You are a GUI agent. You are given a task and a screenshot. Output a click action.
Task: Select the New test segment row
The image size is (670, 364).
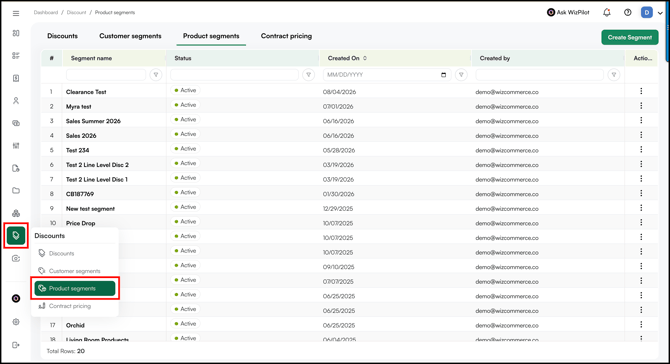tap(349, 208)
